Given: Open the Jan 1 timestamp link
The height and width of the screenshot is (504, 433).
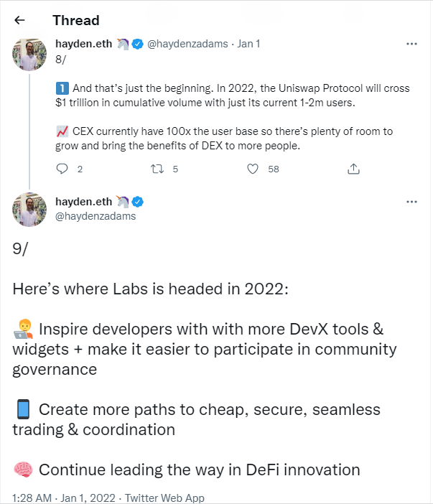Looking at the screenshot, I should pos(248,44).
